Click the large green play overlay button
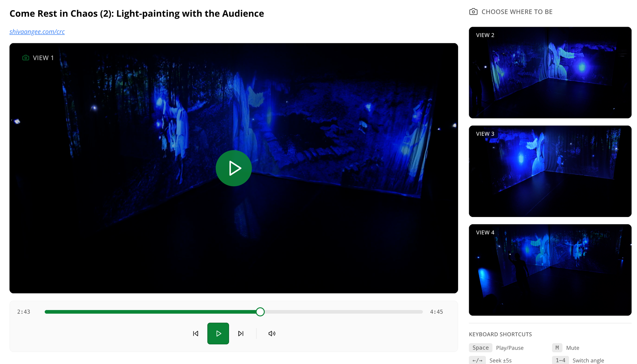The width and height of the screenshot is (637, 364). (234, 168)
